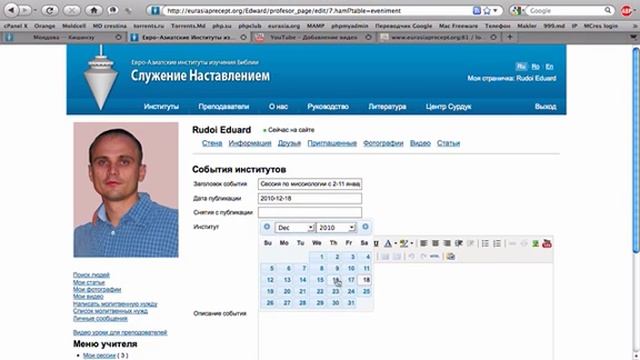Click the search magnifier in Google box
The width and height of the screenshot is (640, 360).
(608, 10)
